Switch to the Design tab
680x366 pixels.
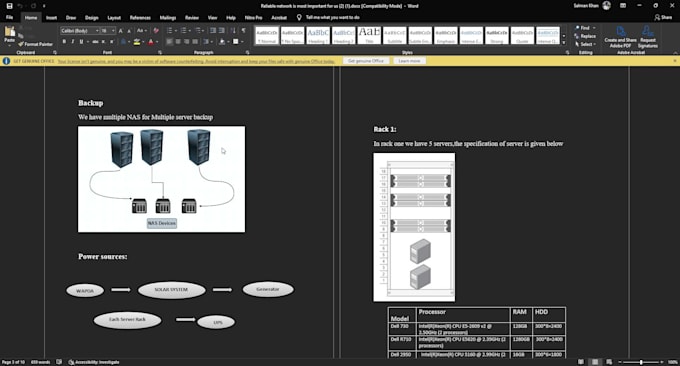(x=92, y=17)
